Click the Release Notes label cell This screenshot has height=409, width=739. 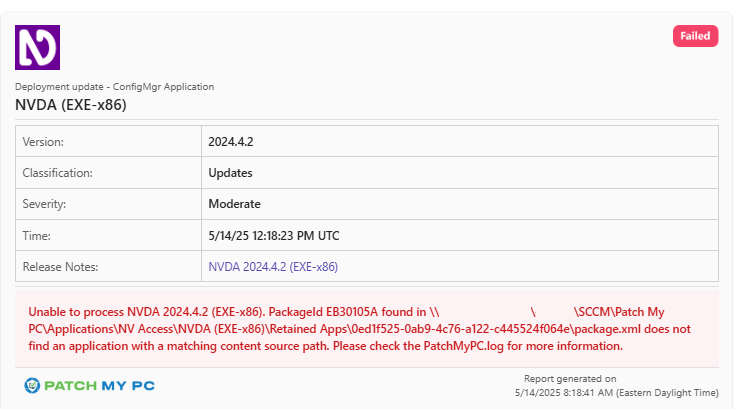108,266
